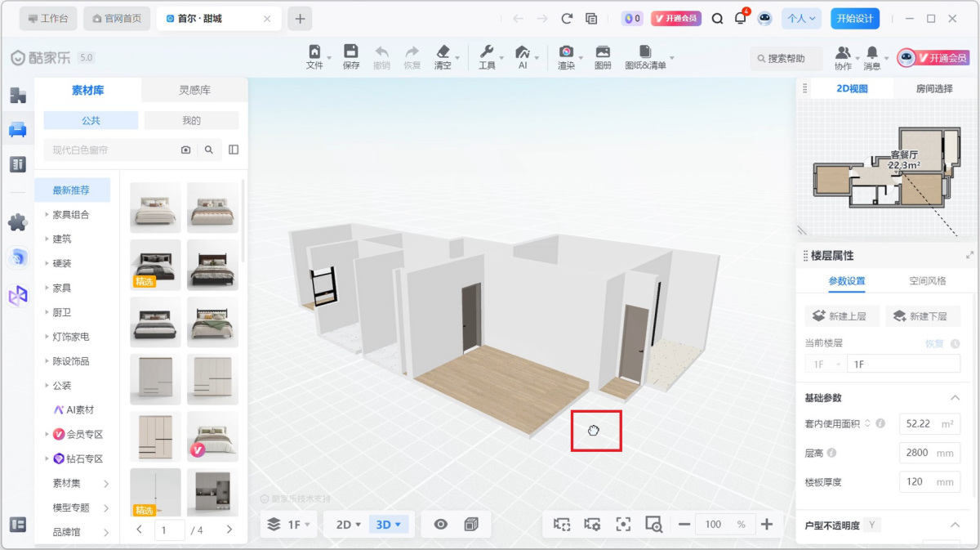Screen dimensions: 980x550
Task: Expand the 家具组合 category
Action: 71,215
